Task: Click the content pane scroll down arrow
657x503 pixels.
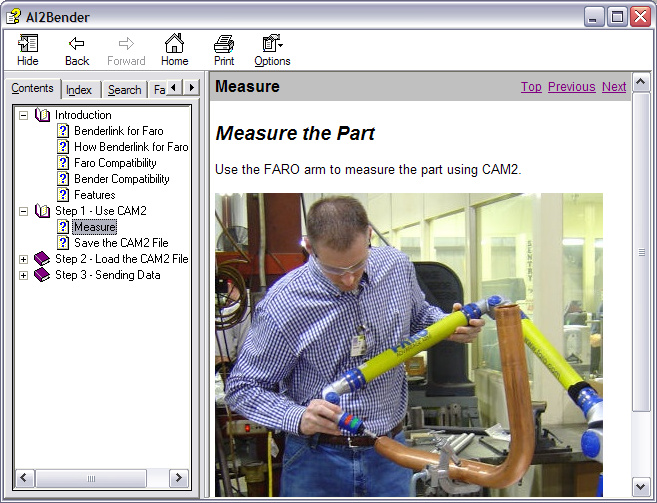Action: [642, 486]
